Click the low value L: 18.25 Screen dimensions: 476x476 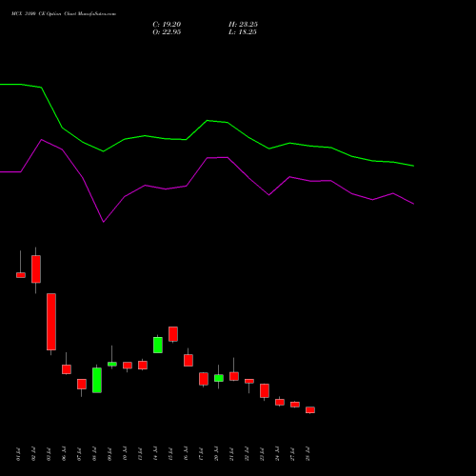243,32
